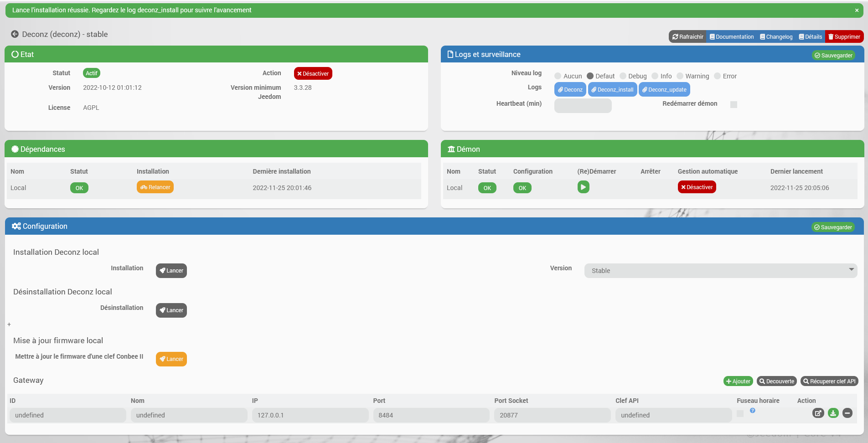This screenshot has width=868, height=443.
Task: Save the Configuration panel settings
Action: pos(833,227)
